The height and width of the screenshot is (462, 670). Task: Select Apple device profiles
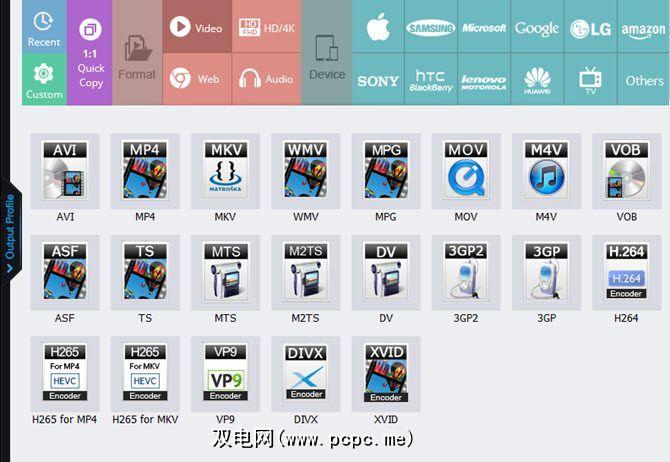pos(378,26)
